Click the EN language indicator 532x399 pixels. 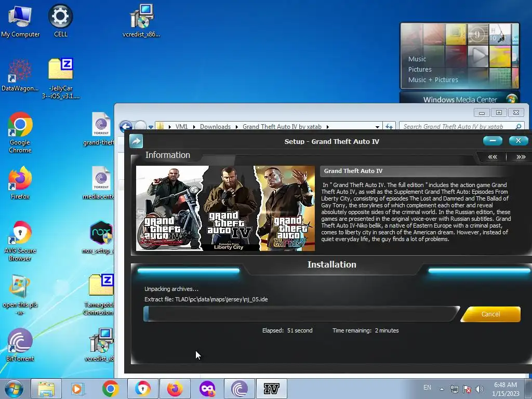[x=427, y=388]
